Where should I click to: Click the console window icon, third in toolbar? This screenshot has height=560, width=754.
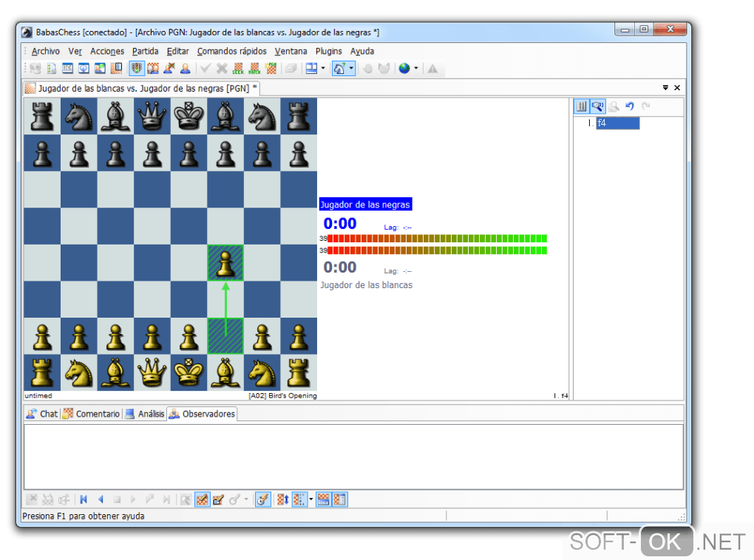[68, 69]
